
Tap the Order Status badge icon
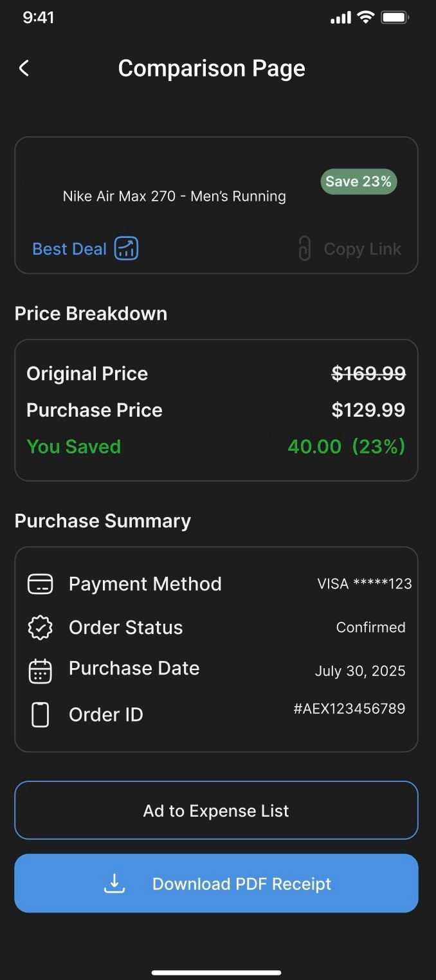pyautogui.click(x=40, y=628)
